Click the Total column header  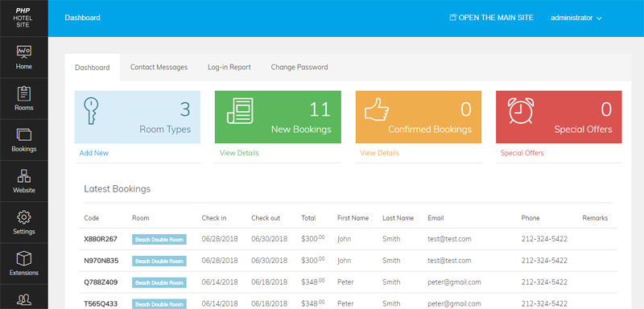308,218
